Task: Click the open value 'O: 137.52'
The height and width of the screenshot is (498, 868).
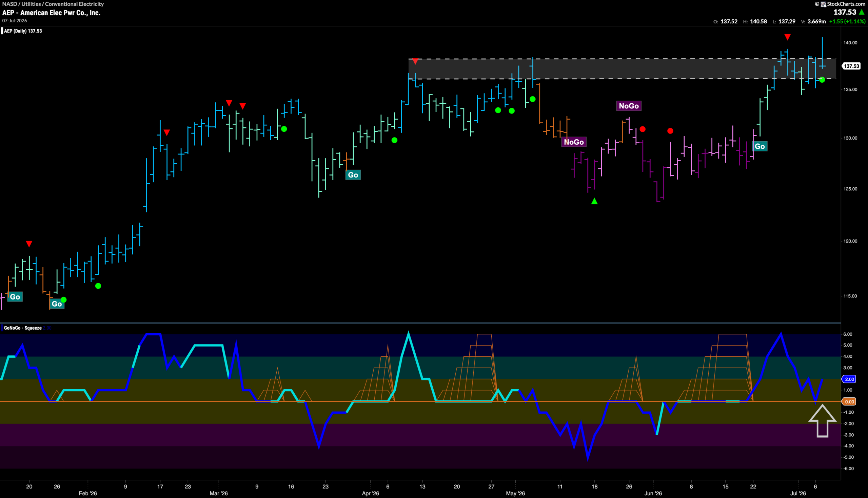Action: pyautogui.click(x=725, y=21)
